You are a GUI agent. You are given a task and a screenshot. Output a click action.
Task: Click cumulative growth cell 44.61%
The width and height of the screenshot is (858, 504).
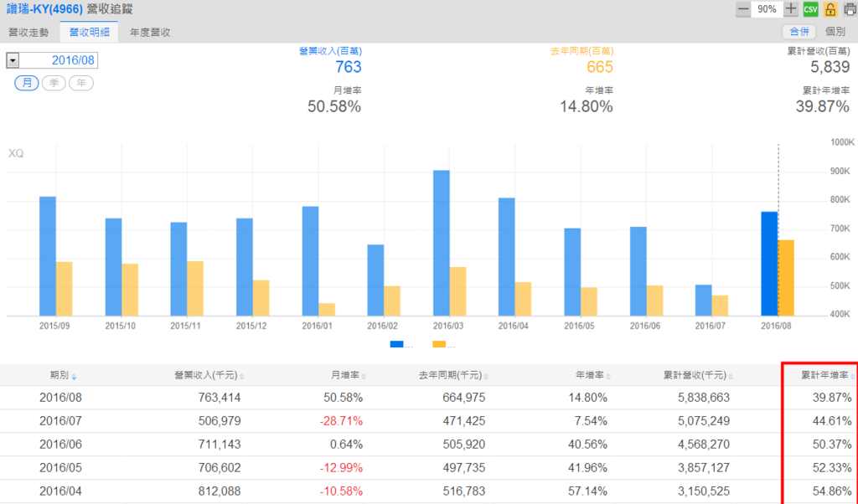tap(832, 421)
